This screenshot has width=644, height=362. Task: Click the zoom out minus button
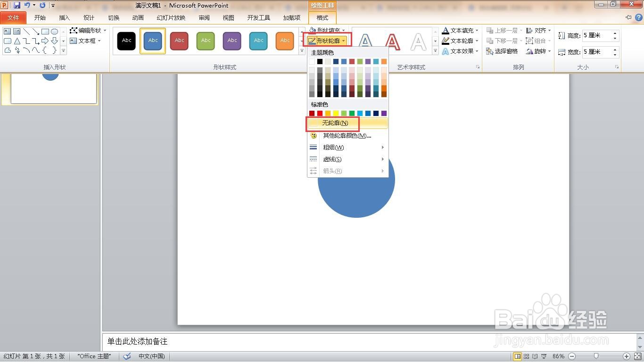click(571, 356)
